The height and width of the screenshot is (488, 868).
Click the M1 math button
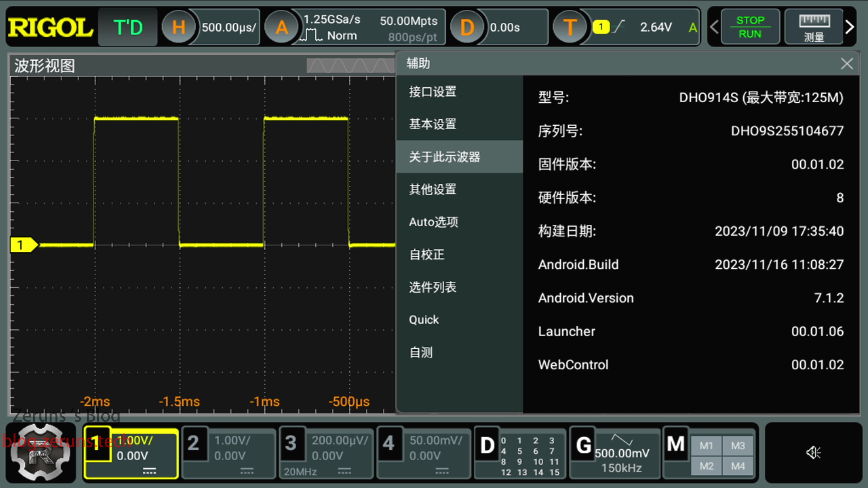coord(706,446)
